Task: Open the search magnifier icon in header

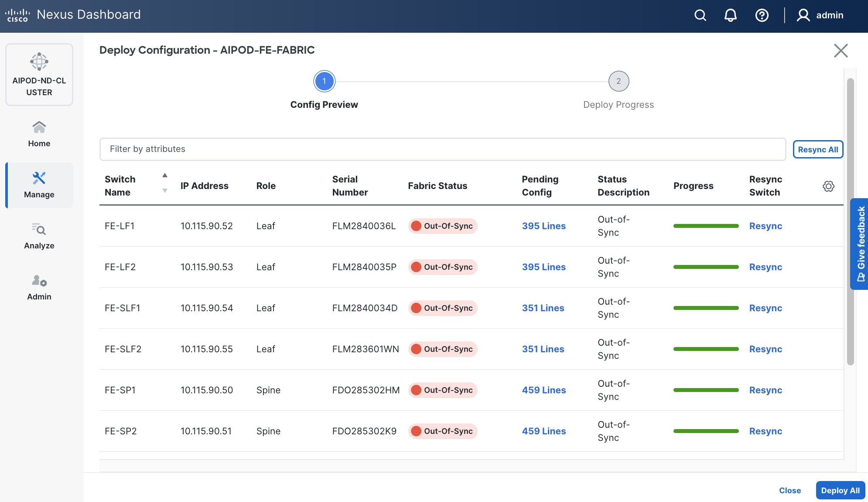Action: coord(700,15)
